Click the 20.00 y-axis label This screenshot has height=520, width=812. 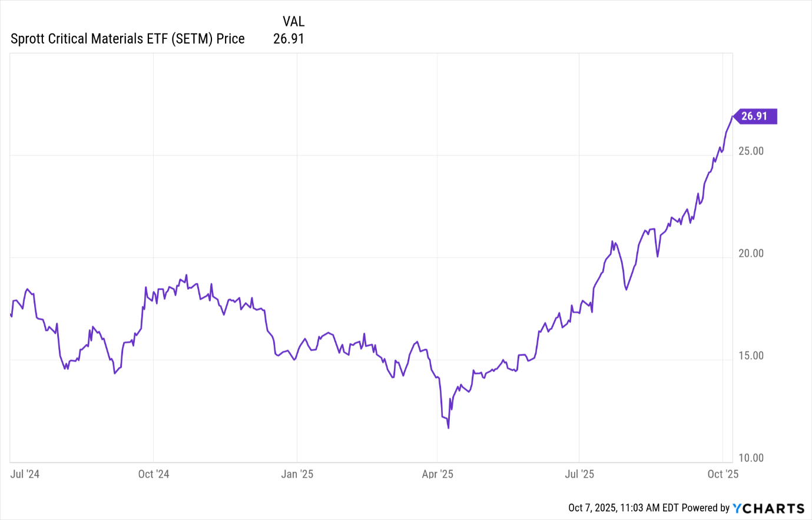[751, 253]
